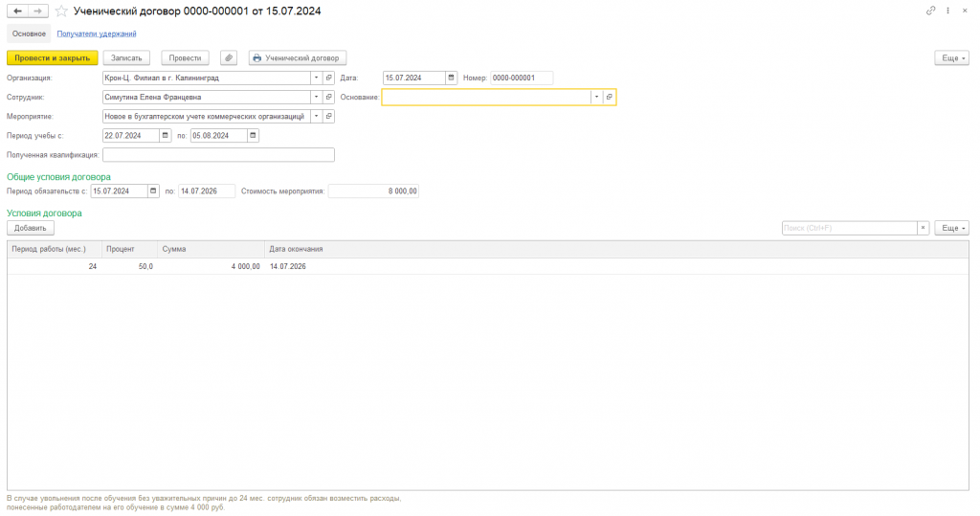
Task: Open calendar for study period end date
Action: click(253, 136)
